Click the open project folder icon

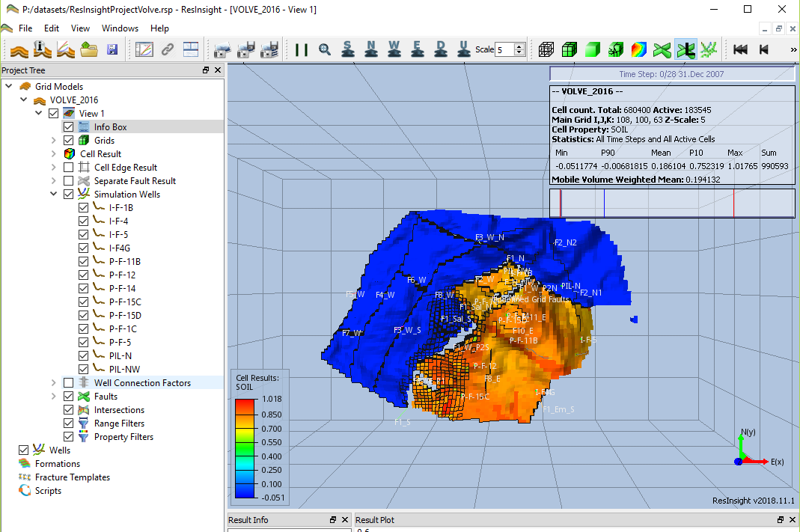90,49
